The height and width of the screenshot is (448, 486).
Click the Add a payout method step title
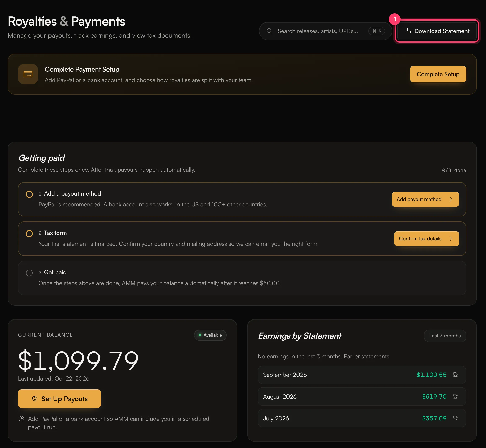[x=72, y=193]
